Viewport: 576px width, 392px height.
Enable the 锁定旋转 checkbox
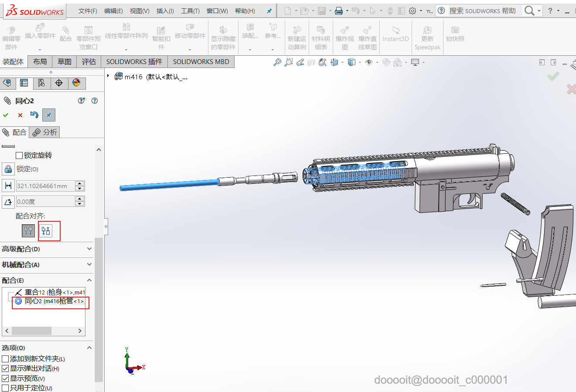point(19,155)
